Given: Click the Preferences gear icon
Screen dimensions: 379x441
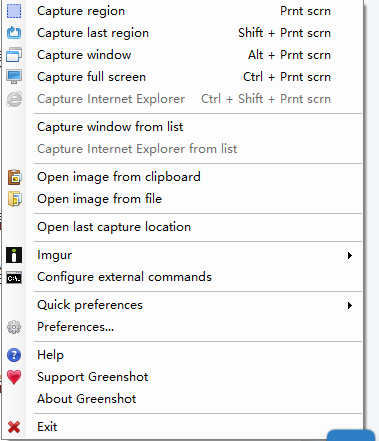Looking at the screenshot, I should click(14, 327).
